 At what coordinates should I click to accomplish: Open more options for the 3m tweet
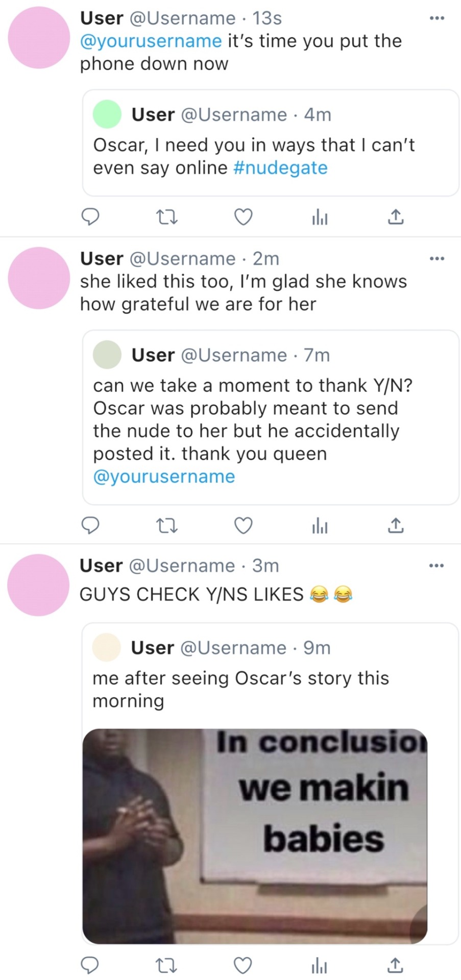point(437,566)
